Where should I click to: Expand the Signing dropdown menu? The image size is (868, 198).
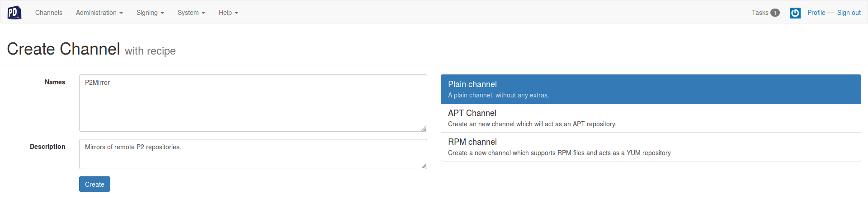(x=150, y=13)
